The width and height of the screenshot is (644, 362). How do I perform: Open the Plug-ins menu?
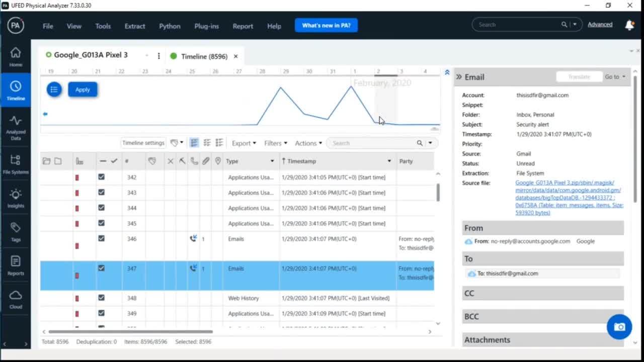206,26
